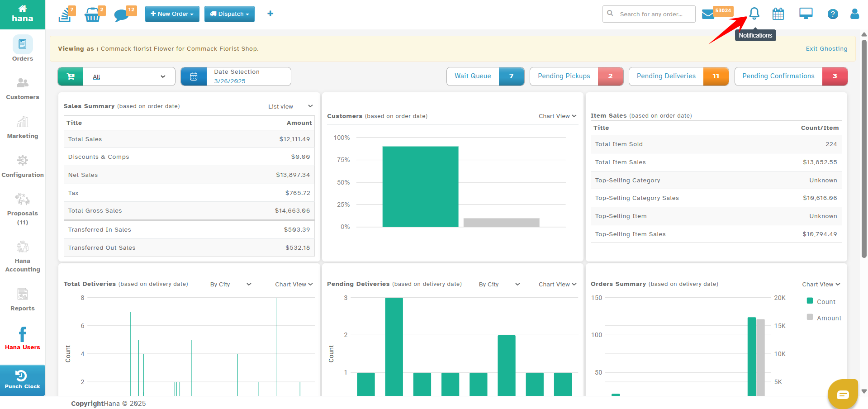The width and height of the screenshot is (868, 409).
Task: Click the Total Gross Sales row
Action: click(189, 211)
